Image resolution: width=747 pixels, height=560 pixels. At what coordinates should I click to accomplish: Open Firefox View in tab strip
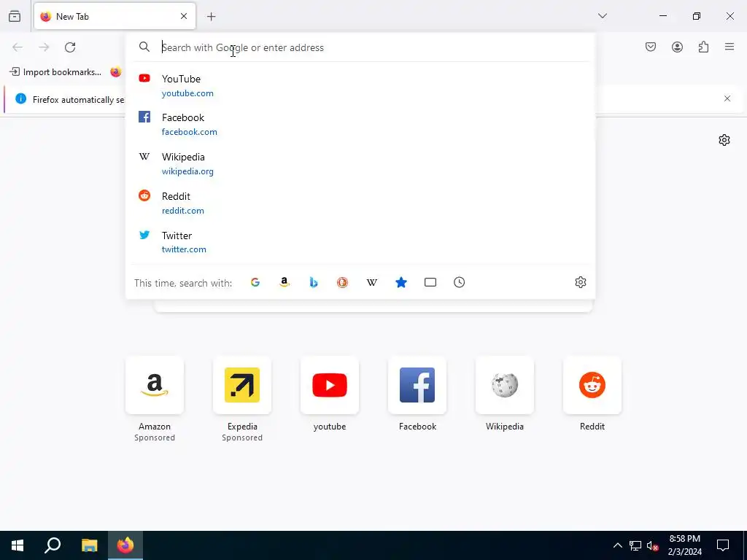tap(15, 16)
